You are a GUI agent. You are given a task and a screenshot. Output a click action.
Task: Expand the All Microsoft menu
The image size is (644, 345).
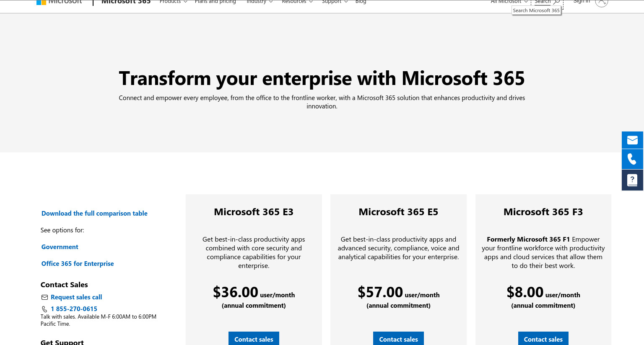(509, 2)
